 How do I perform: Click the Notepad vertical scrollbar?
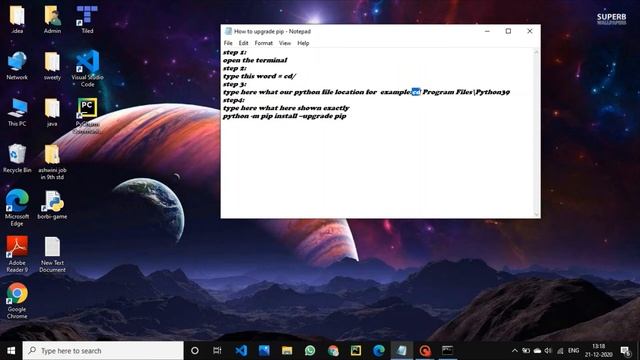coord(536,133)
